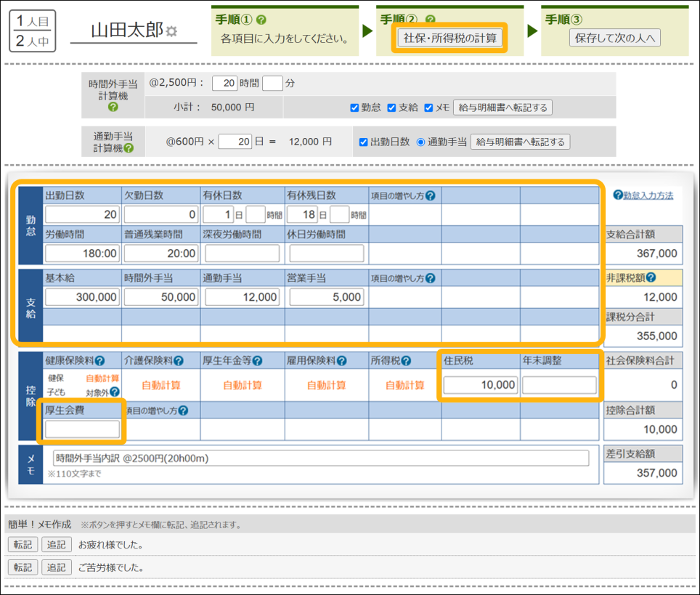Click 給与明細書へ転記する for overtime calculator
Viewport: 700px width, 595px height.
tap(503, 108)
